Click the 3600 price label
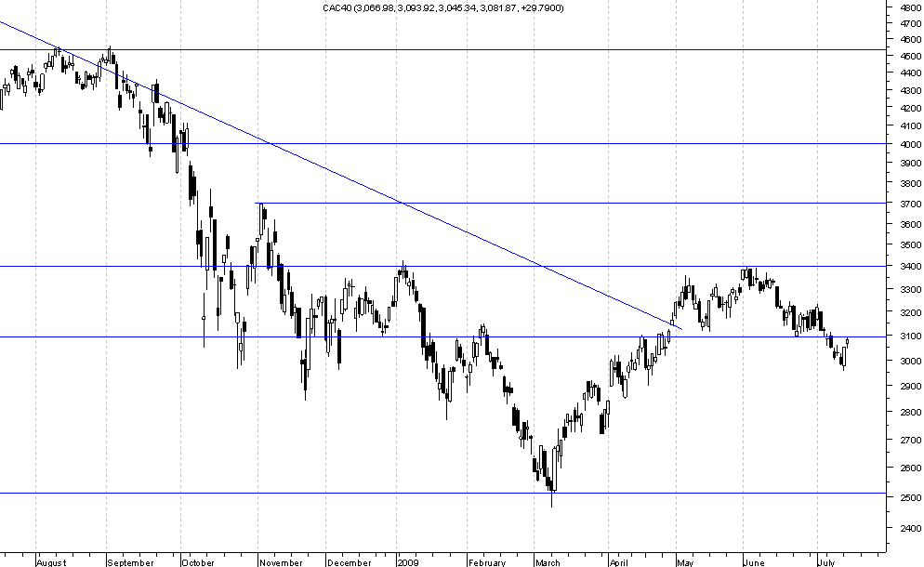The height and width of the screenshot is (567, 924). [x=910, y=225]
